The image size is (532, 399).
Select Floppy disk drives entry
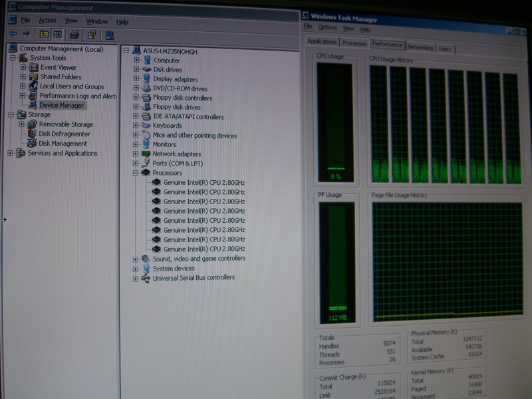pos(177,107)
